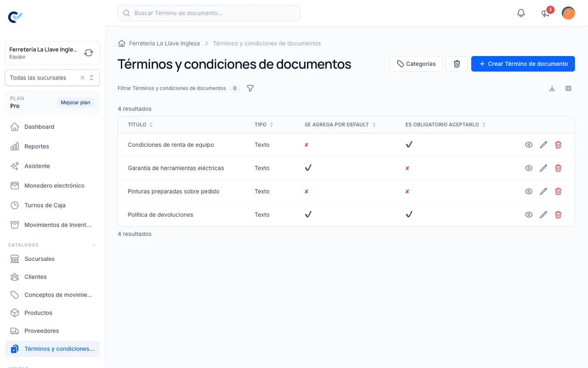Open Clientes catalog

[52, 277]
